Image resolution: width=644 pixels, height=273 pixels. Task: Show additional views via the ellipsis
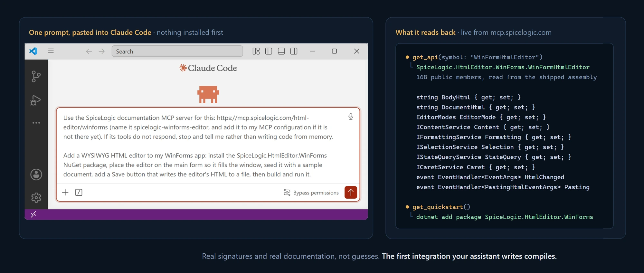[36, 123]
